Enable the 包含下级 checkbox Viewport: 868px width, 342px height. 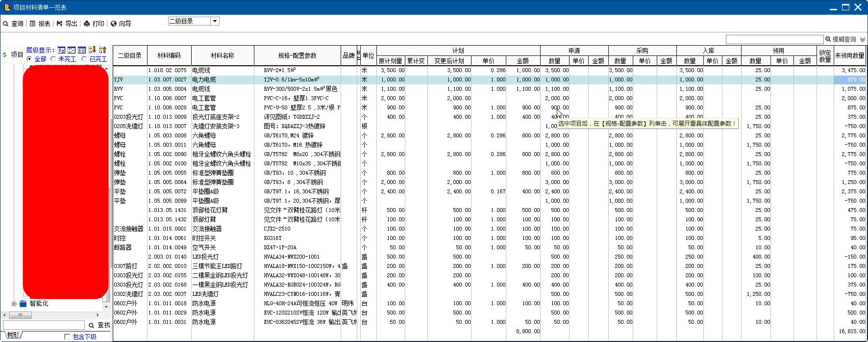[67, 337]
